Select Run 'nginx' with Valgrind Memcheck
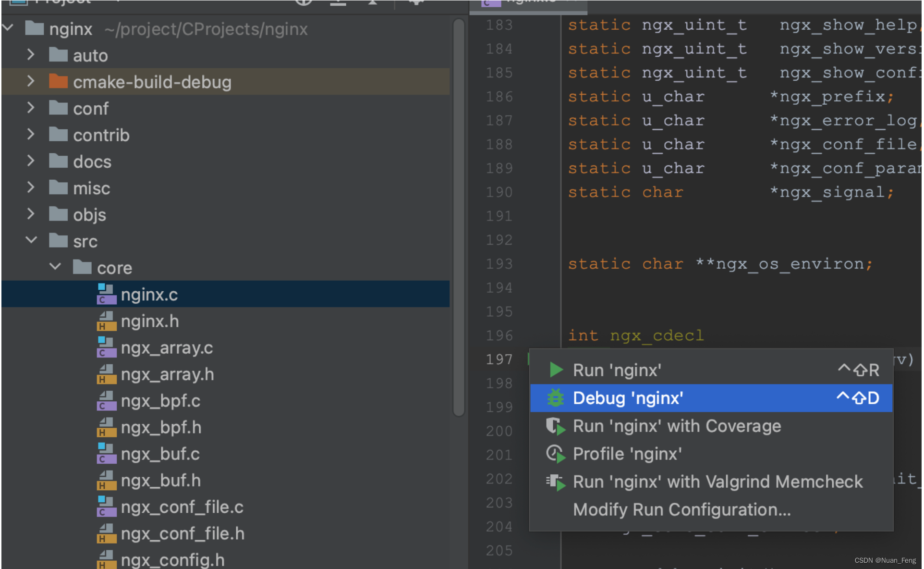The height and width of the screenshot is (569, 924). coord(711,482)
